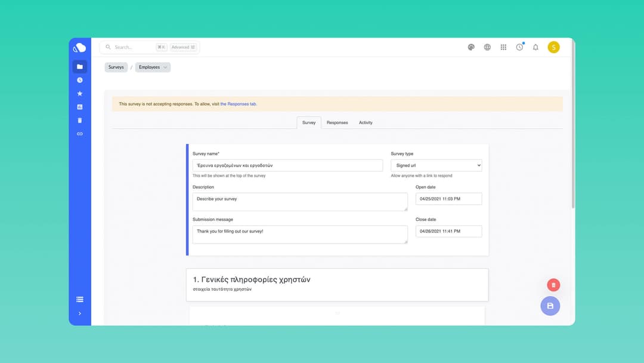This screenshot has height=363, width=644.
Task: Expand the Employees breadcrumb dropdown
Action: pyautogui.click(x=153, y=67)
